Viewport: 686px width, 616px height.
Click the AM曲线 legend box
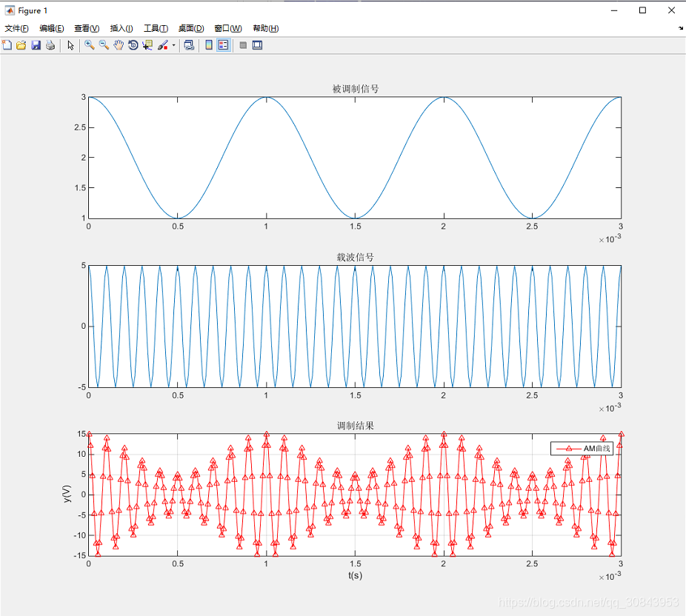[x=582, y=449]
